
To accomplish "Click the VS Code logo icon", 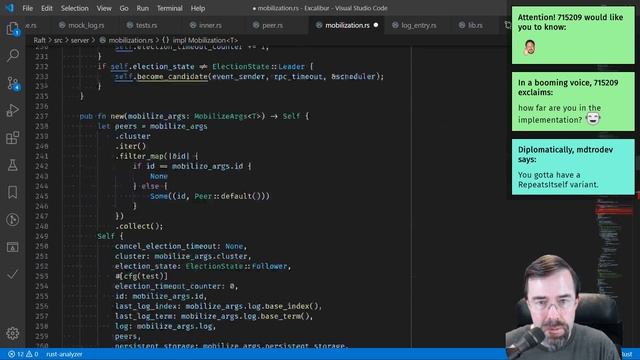I will 10,8.
